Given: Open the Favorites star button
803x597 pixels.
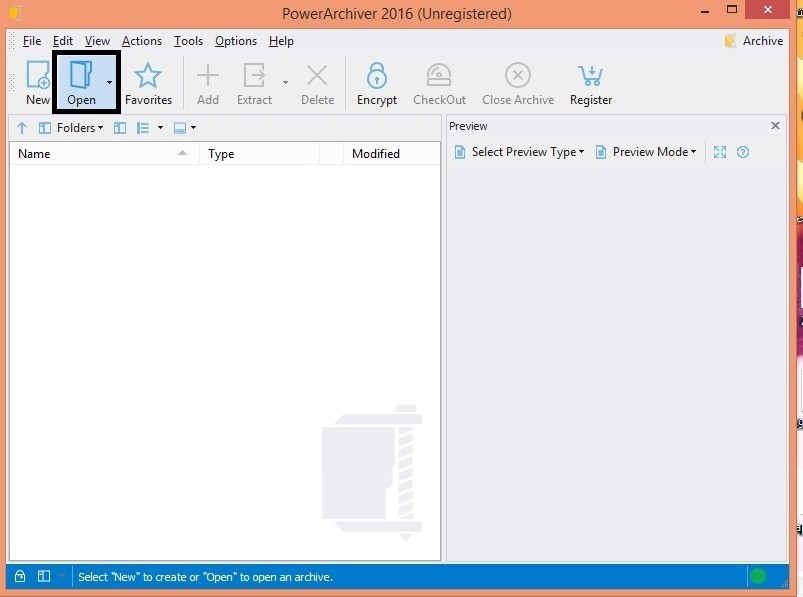Looking at the screenshot, I should click(x=148, y=83).
